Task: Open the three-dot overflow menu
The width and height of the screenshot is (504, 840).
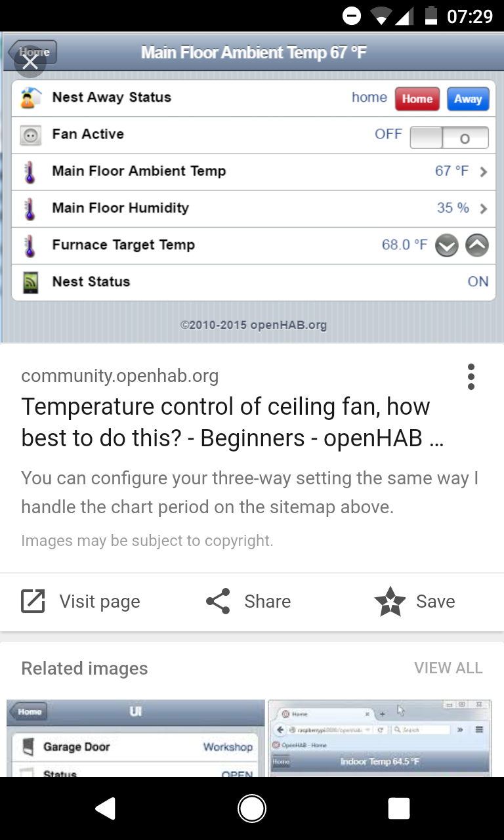Action: [471, 377]
